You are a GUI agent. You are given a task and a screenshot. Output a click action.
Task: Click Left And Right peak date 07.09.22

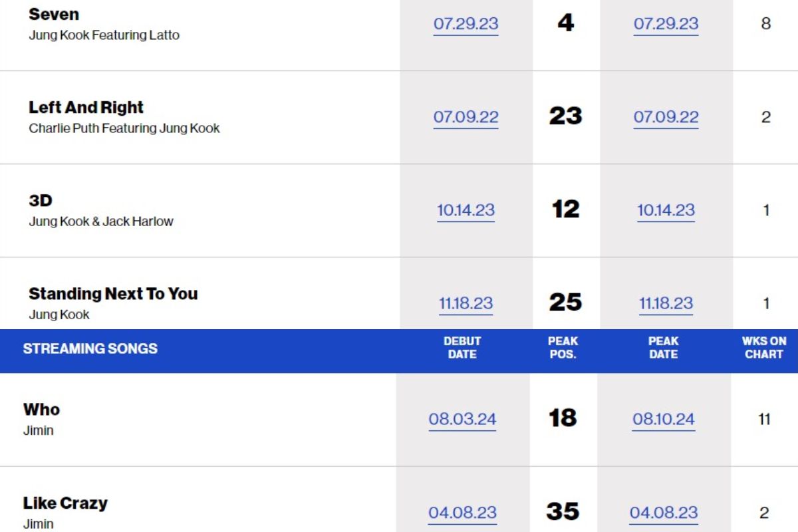666,117
